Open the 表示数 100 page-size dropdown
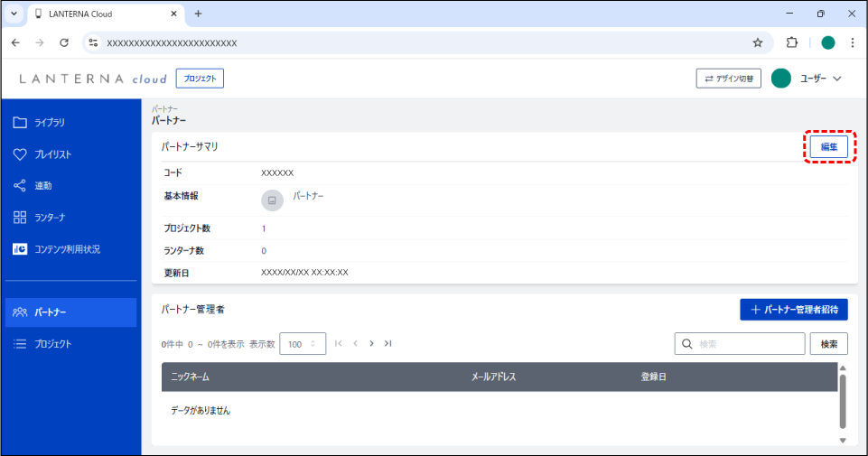The width and height of the screenshot is (868, 456). pos(303,344)
